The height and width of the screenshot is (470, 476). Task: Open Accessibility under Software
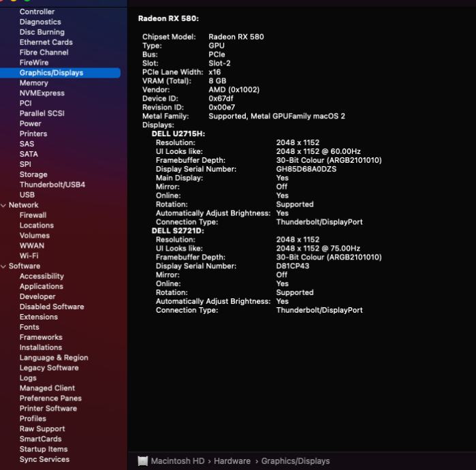click(42, 276)
